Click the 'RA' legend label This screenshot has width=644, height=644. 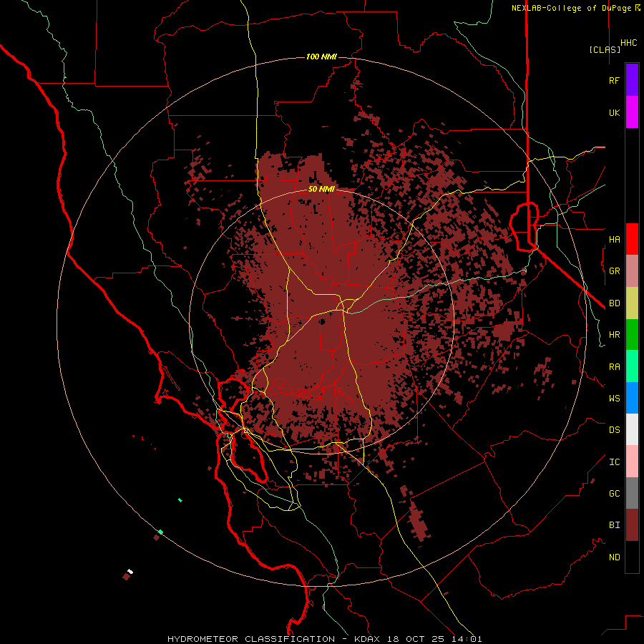coord(615,366)
